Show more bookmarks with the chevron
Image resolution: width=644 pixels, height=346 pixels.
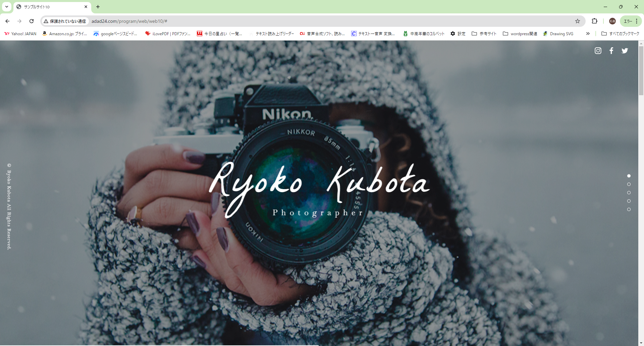[x=588, y=34]
